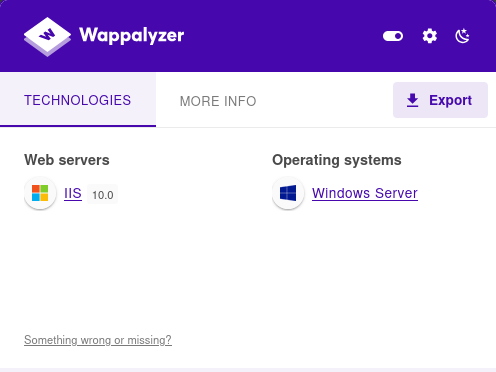Export detected technologies

click(x=440, y=100)
